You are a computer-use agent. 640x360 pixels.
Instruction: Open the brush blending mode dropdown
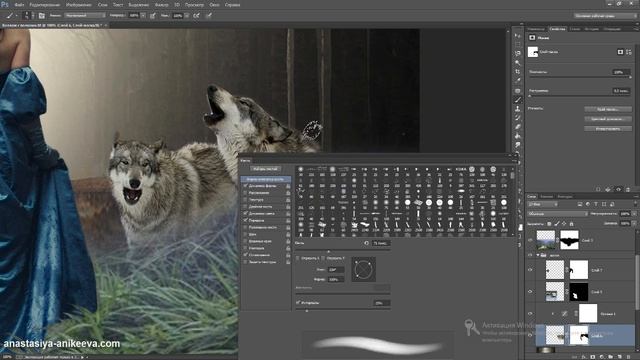pos(85,16)
